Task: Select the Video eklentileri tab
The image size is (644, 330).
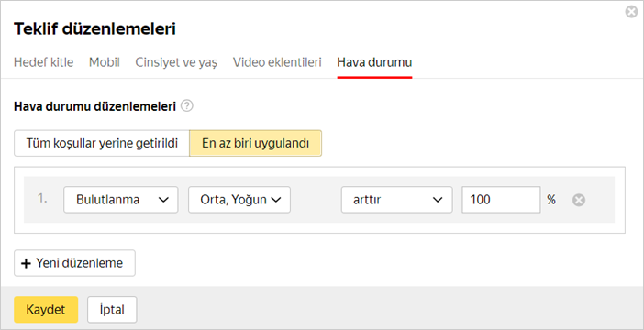Action: tap(277, 62)
